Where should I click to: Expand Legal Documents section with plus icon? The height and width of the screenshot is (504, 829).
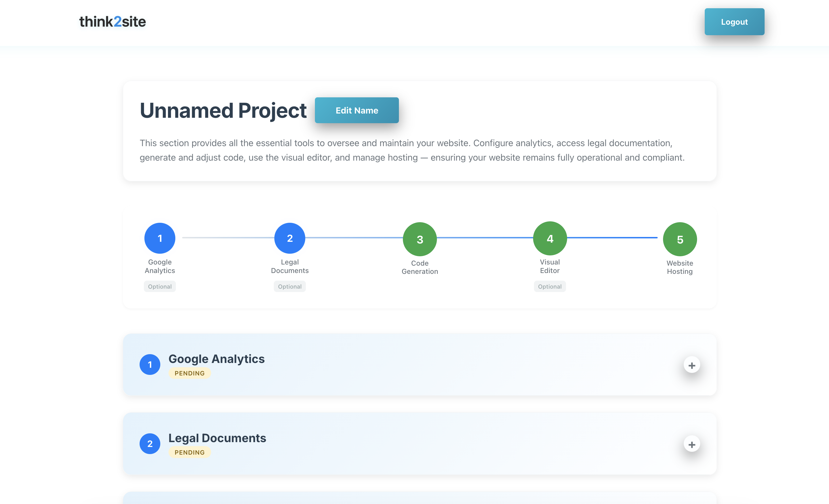pyautogui.click(x=692, y=444)
